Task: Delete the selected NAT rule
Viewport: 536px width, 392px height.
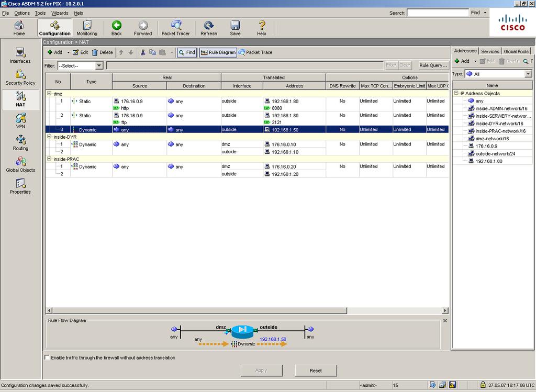Action: (102, 52)
